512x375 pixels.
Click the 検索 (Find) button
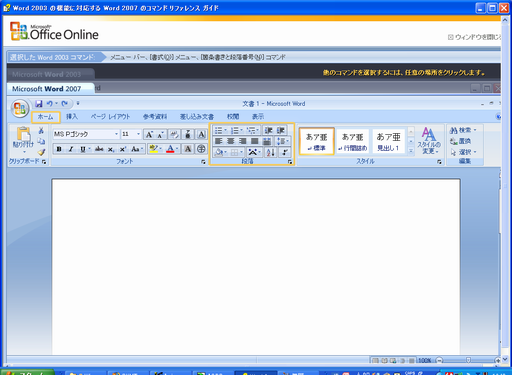[x=463, y=130]
